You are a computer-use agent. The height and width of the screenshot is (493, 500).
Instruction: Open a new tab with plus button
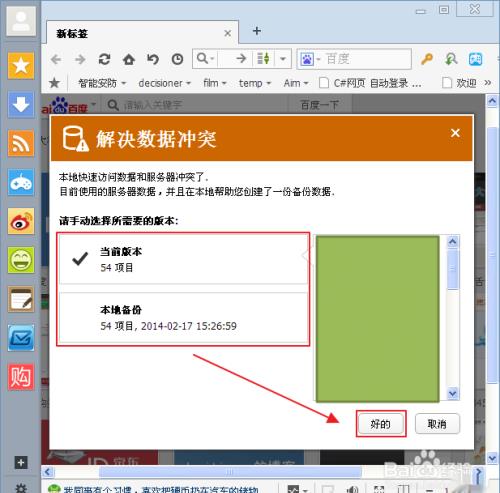coord(257,31)
